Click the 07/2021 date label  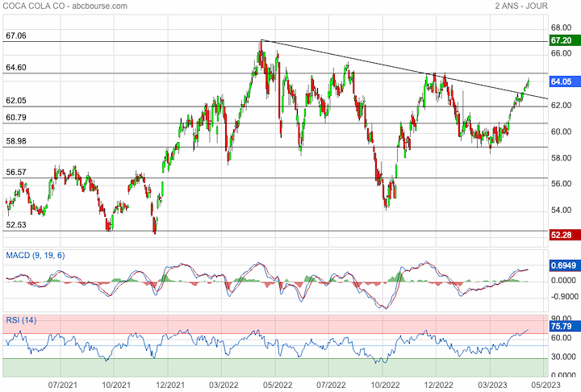pyautogui.click(x=63, y=385)
